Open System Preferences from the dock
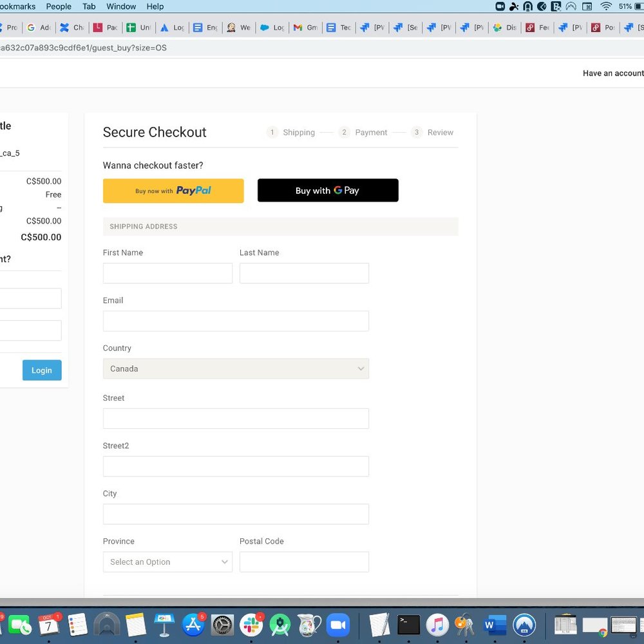This screenshot has height=644, width=644. coord(222,625)
